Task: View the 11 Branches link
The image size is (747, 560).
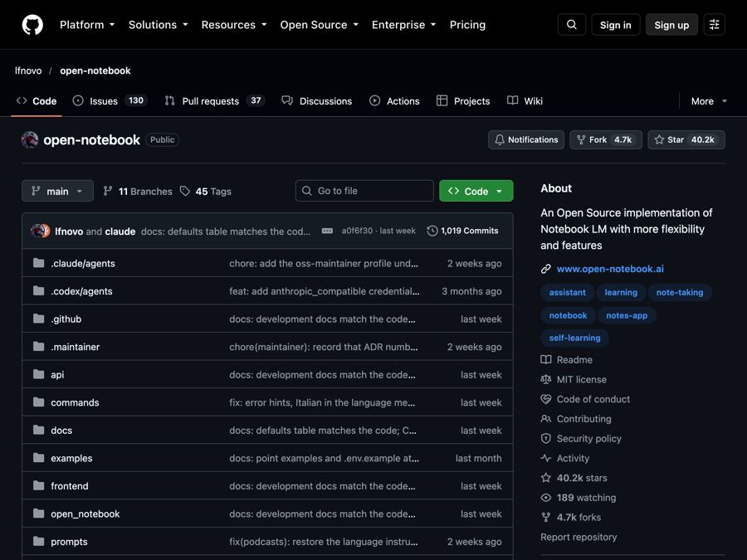Action: [138, 192]
